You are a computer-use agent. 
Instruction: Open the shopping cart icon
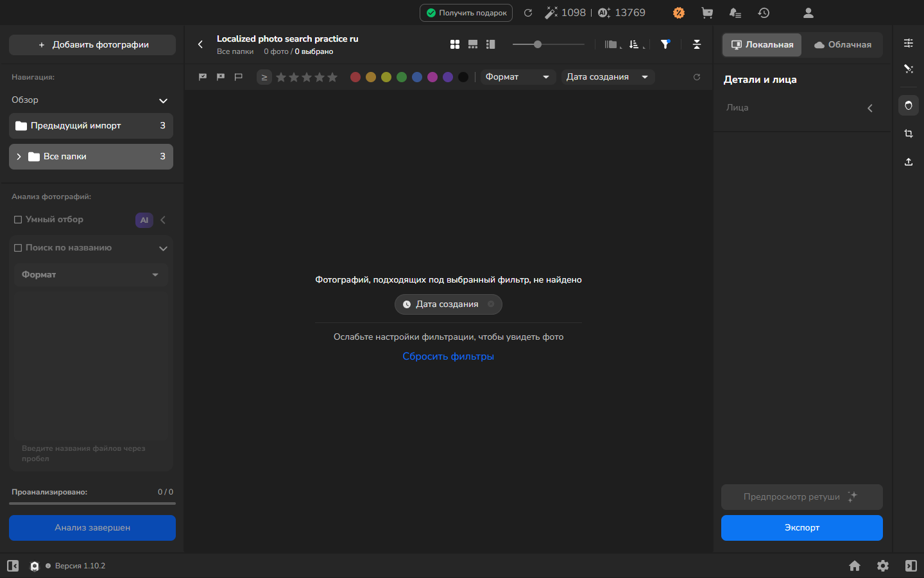707,13
